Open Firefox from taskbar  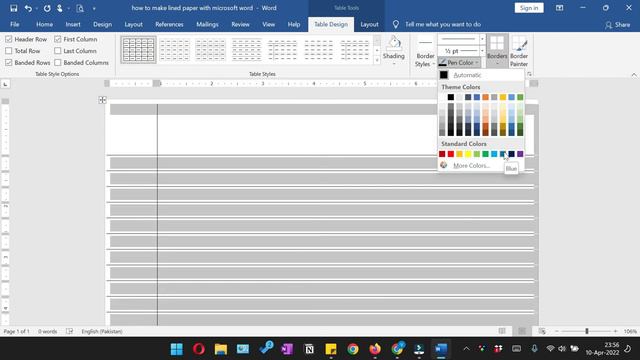pyautogui.click(x=375, y=349)
